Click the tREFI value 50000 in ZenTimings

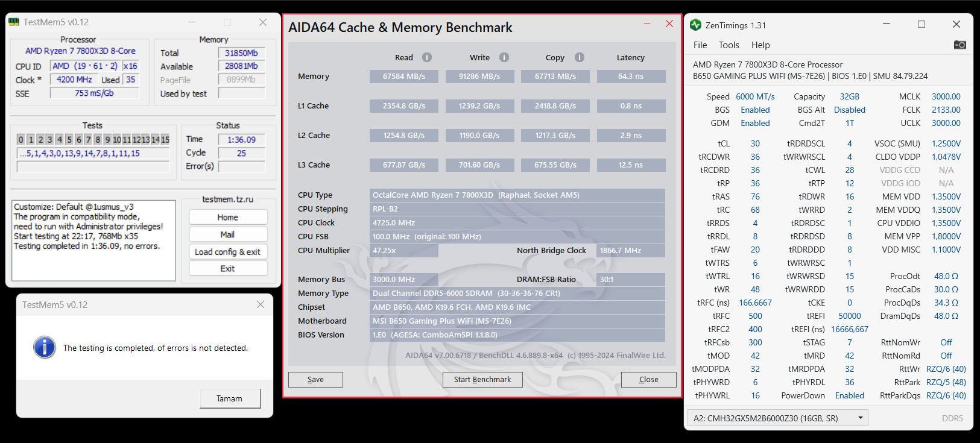850,316
